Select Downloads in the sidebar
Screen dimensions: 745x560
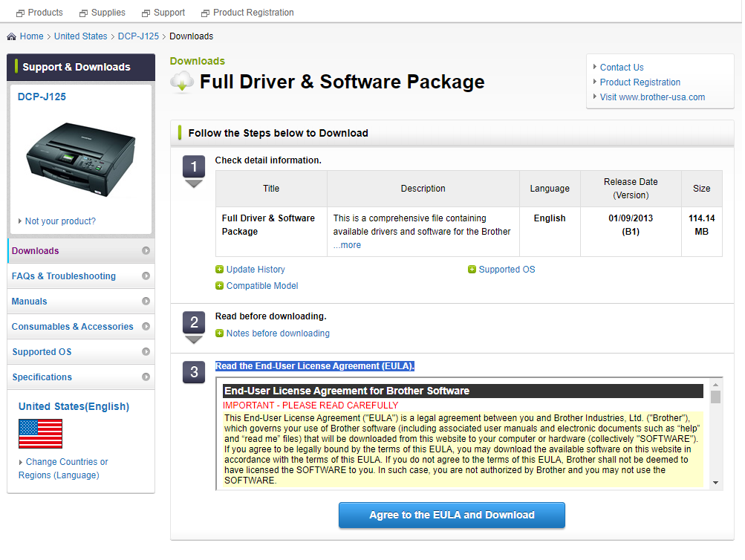(81, 251)
